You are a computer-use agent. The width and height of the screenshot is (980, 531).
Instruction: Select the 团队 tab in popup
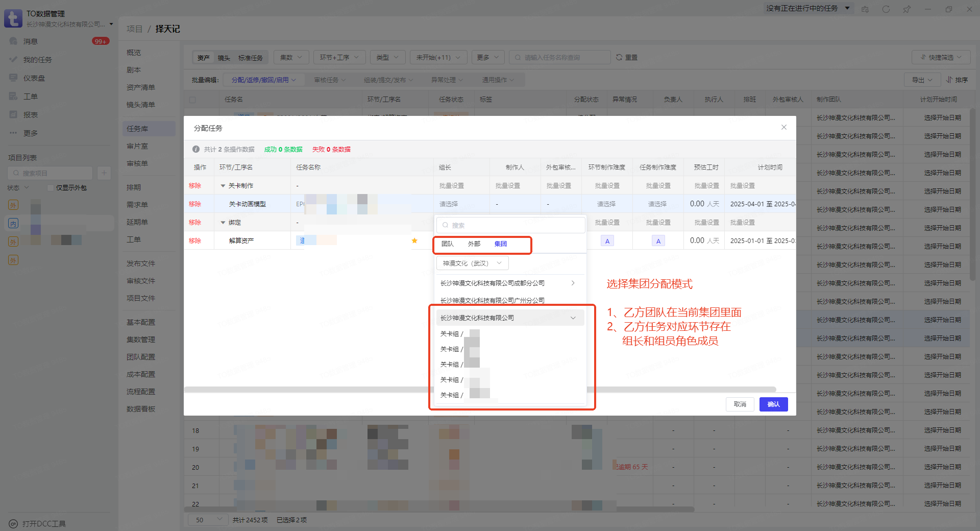[447, 244]
